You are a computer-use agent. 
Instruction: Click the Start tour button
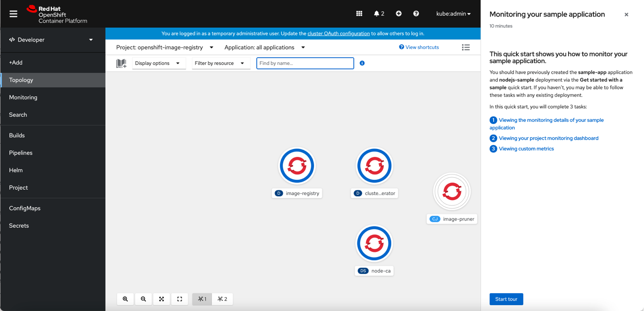506,299
